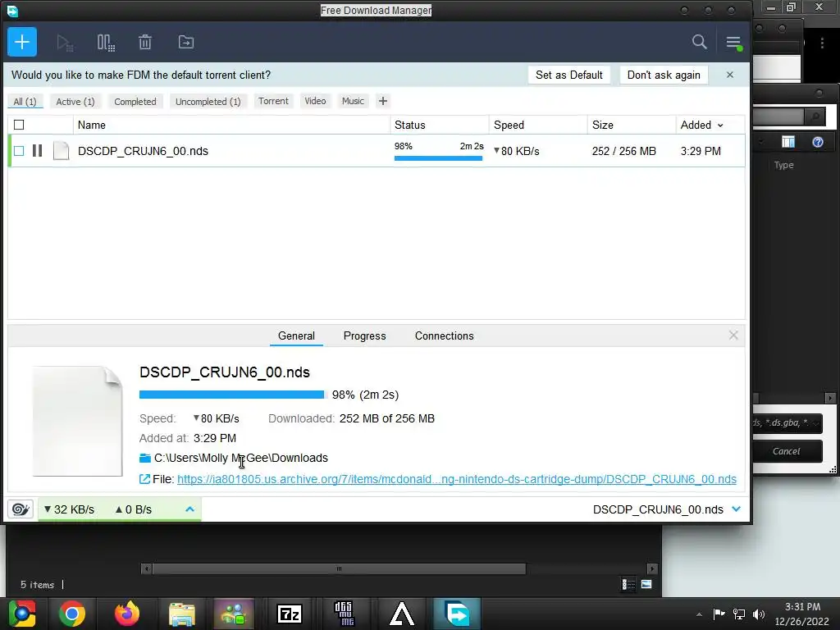Click the download speed 32 KB/s indicator
Image resolution: width=840 pixels, height=630 pixels.
coord(69,509)
